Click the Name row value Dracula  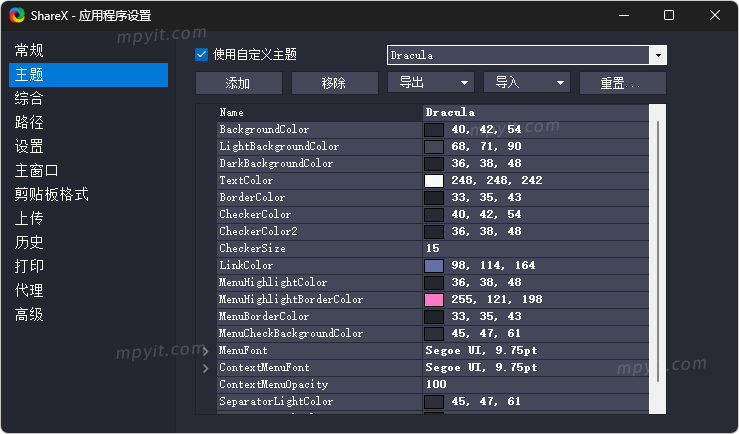450,113
